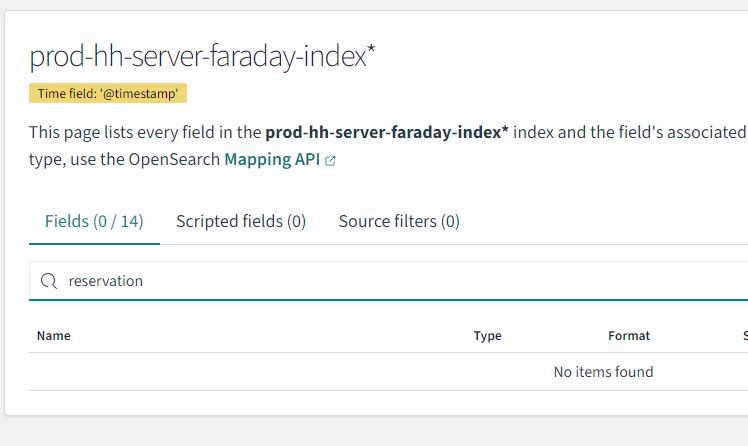Click the empty row left of 'No items found'
The width and height of the screenshot is (748, 446).
(x=250, y=372)
